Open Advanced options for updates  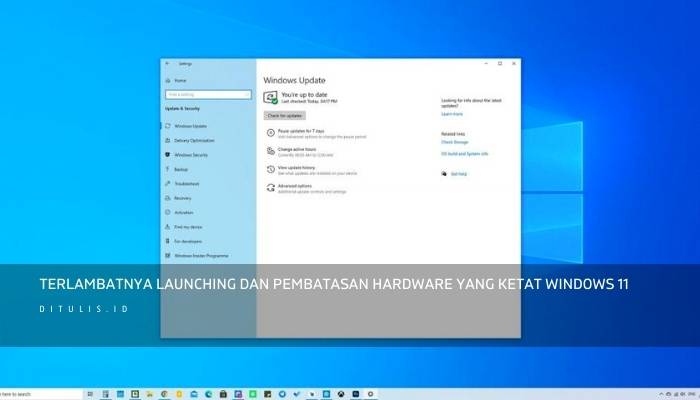pyautogui.click(x=306, y=188)
